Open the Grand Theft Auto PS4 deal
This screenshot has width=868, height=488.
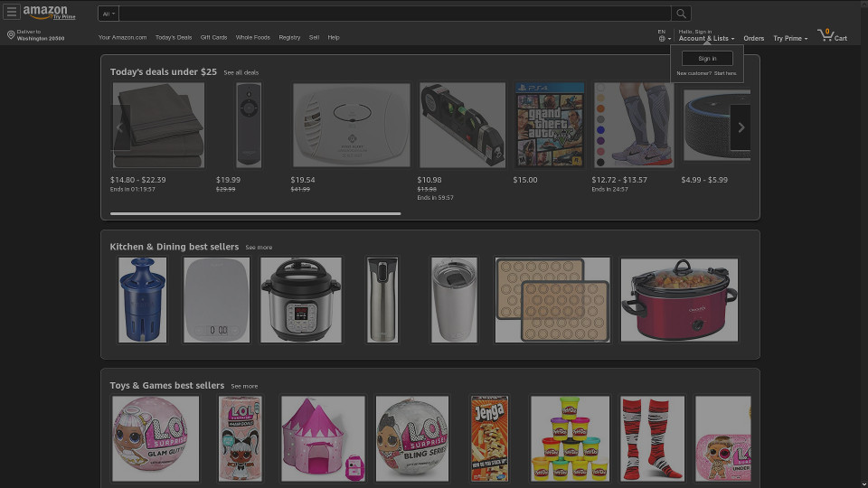pyautogui.click(x=550, y=125)
